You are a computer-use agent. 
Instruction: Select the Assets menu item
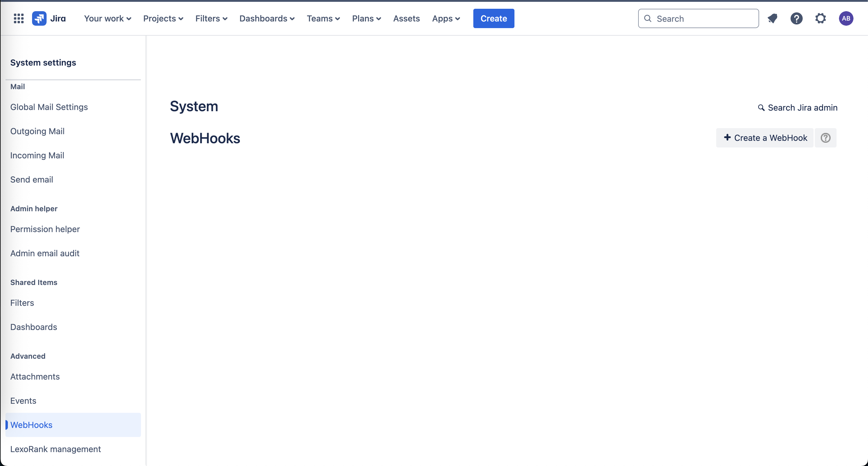coord(406,18)
